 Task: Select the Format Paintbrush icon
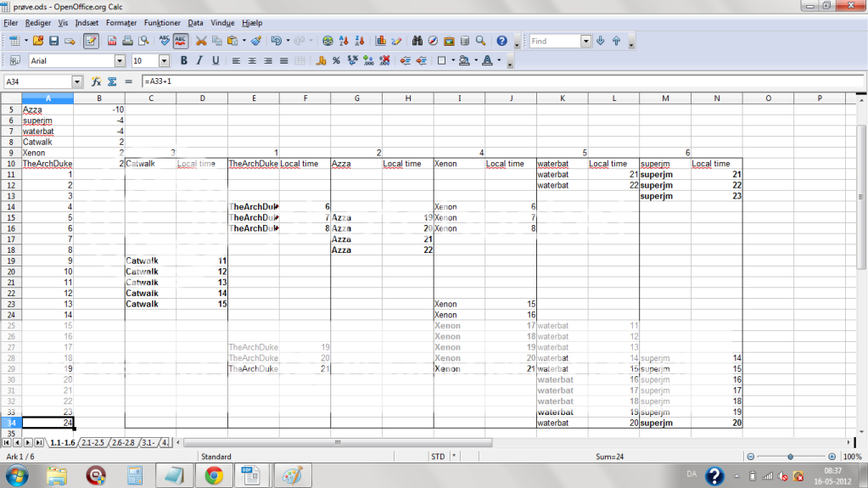click(x=256, y=41)
